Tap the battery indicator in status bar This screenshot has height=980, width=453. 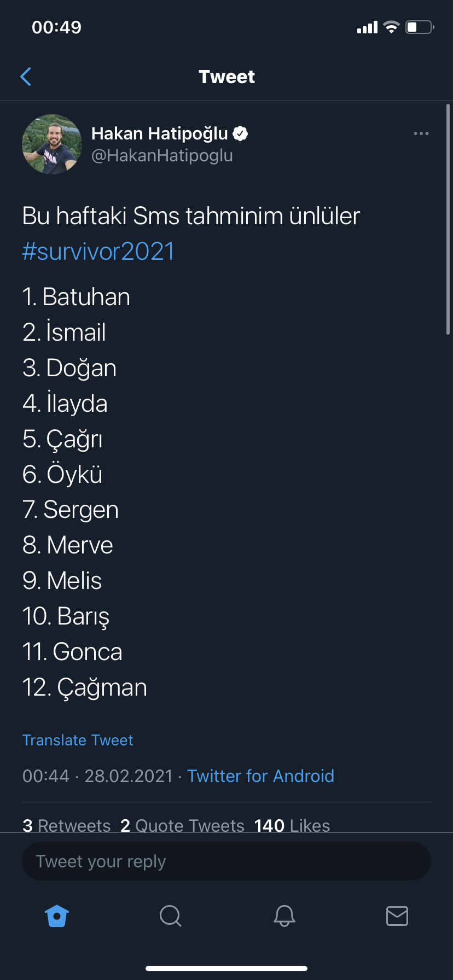coord(420,27)
